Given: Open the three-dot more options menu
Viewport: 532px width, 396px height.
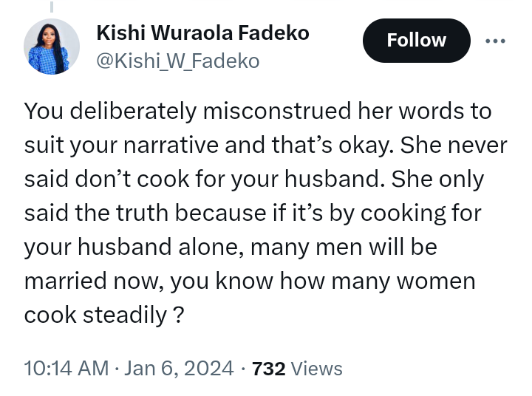Looking at the screenshot, I should pyautogui.click(x=495, y=41).
